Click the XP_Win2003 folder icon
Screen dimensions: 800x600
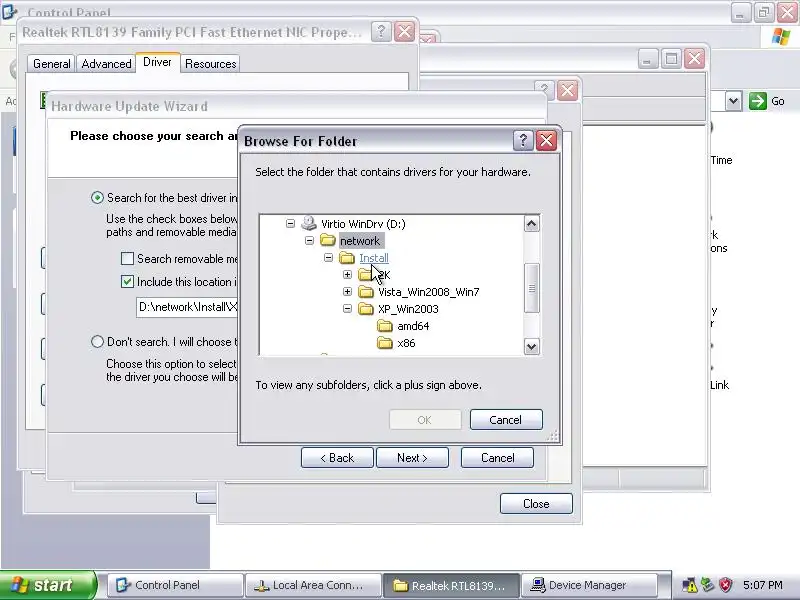coord(366,309)
